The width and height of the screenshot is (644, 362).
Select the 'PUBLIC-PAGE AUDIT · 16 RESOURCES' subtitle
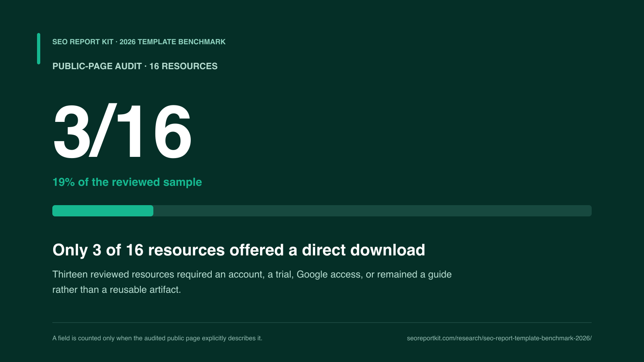click(x=135, y=66)
